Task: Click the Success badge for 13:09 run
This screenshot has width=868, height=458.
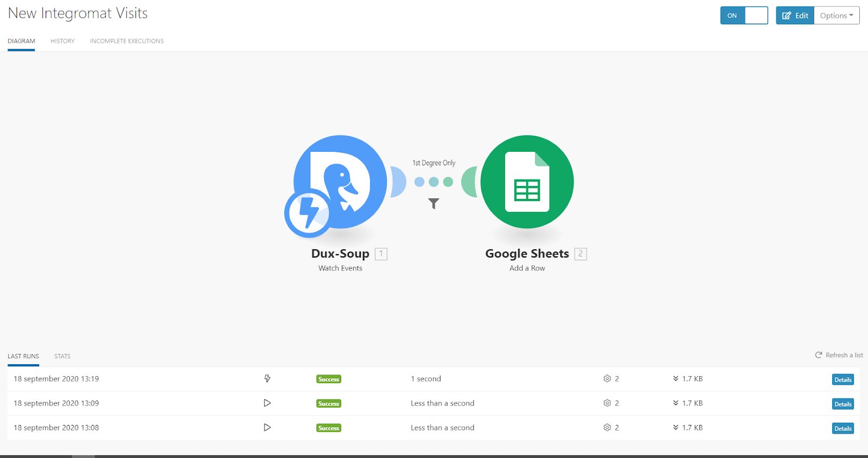Action: [x=329, y=404]
